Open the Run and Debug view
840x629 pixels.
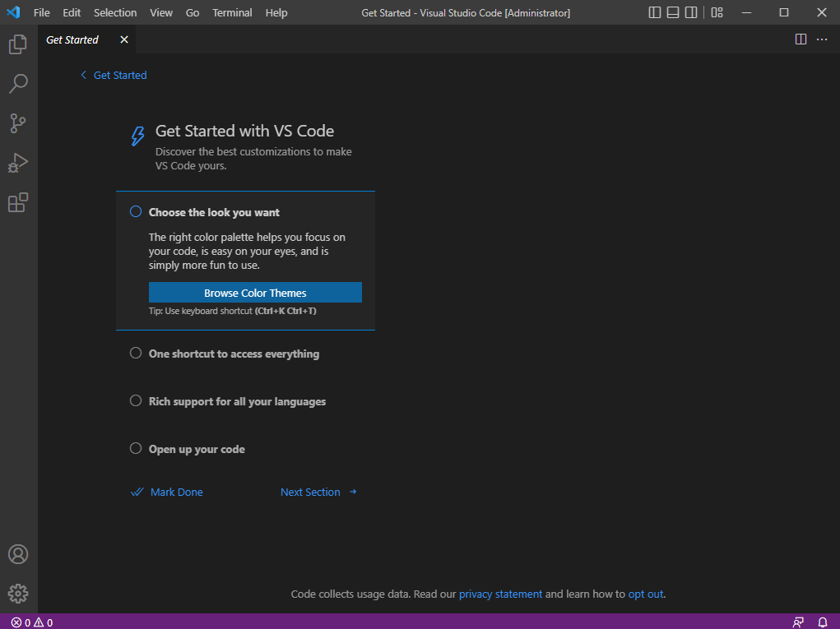tap(18, 163)
